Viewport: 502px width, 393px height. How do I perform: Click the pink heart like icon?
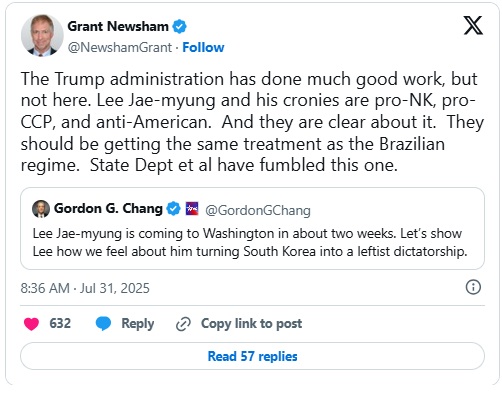click(x=32, y=324)
